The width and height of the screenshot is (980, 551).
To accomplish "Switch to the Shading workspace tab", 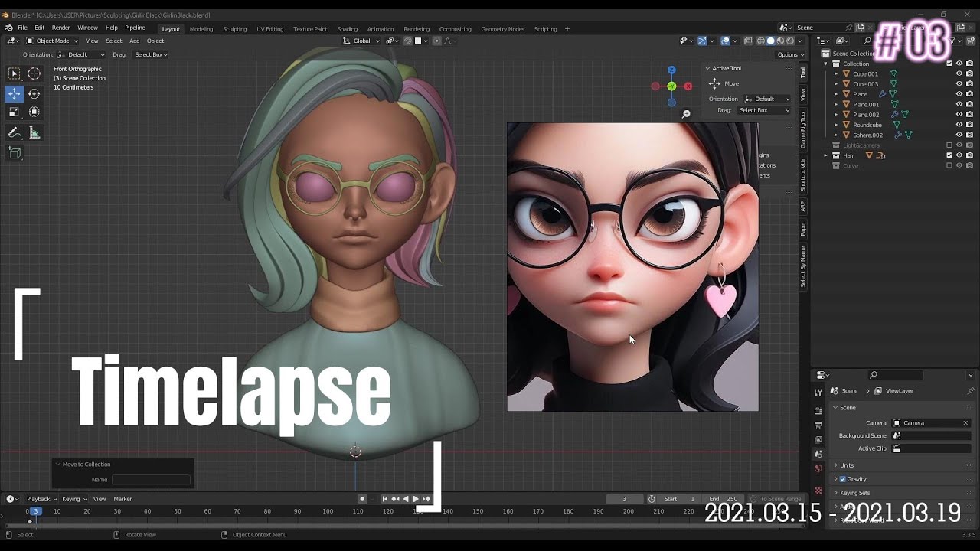I will (347, 29).
